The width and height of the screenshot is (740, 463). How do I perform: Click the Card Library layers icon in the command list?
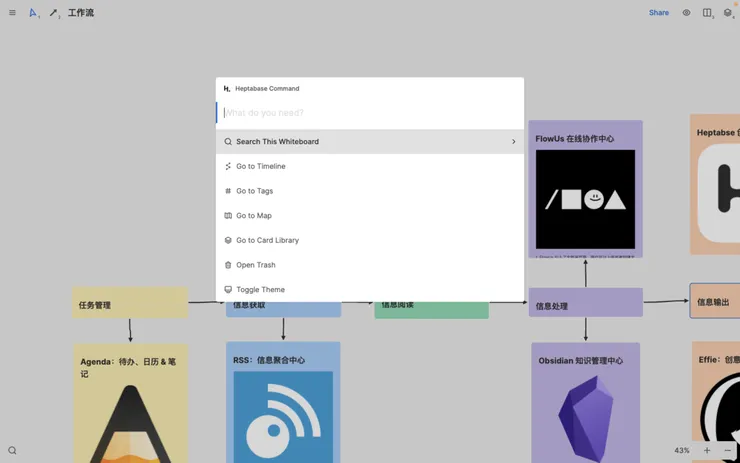228,240
